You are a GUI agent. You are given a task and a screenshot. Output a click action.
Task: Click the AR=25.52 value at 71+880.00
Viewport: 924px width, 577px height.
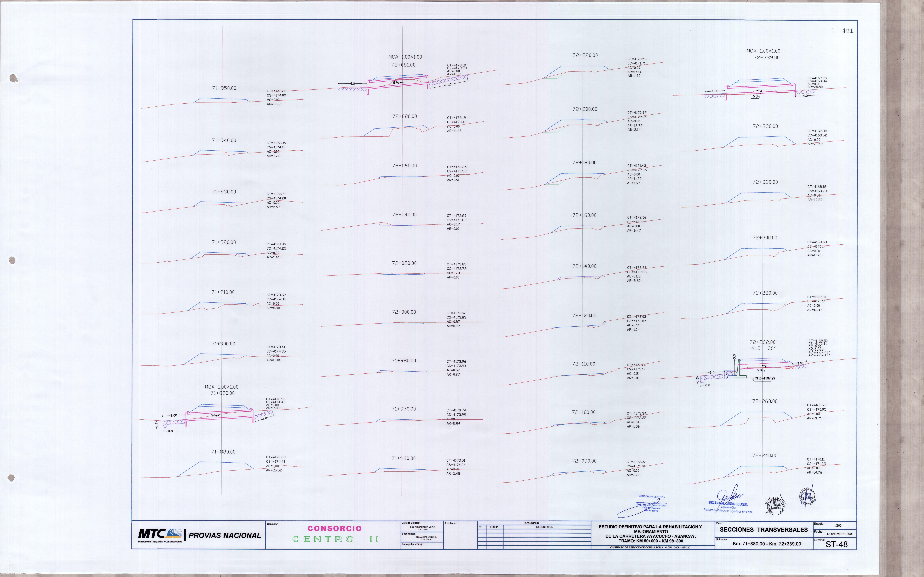coord(274,471)
